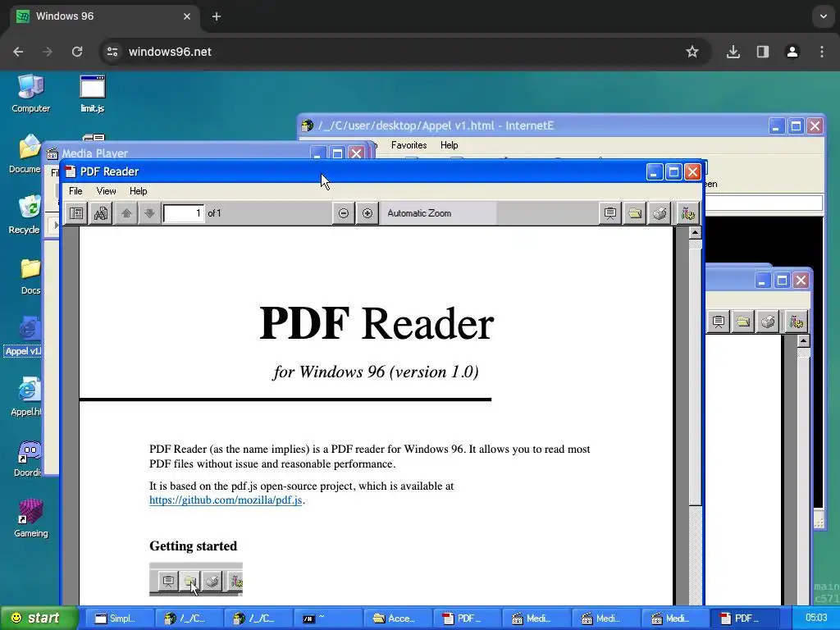Open the File menu in PDF Reader
The image size is (840, 630).
pos(75,190)
